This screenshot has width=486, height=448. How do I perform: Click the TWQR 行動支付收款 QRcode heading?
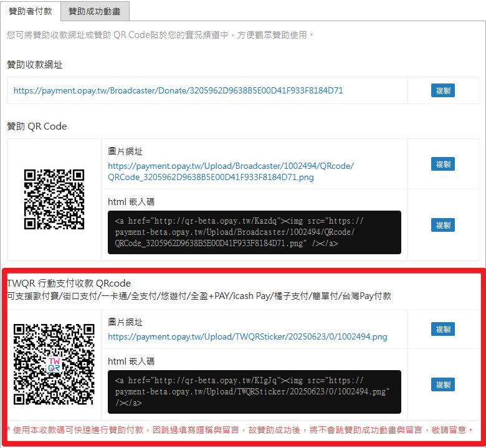69,284
